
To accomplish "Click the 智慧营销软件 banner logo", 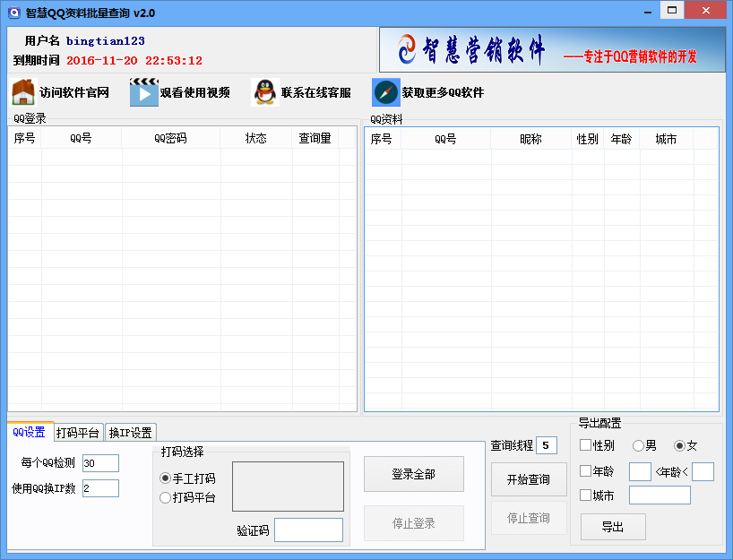I will coord(552,50).
